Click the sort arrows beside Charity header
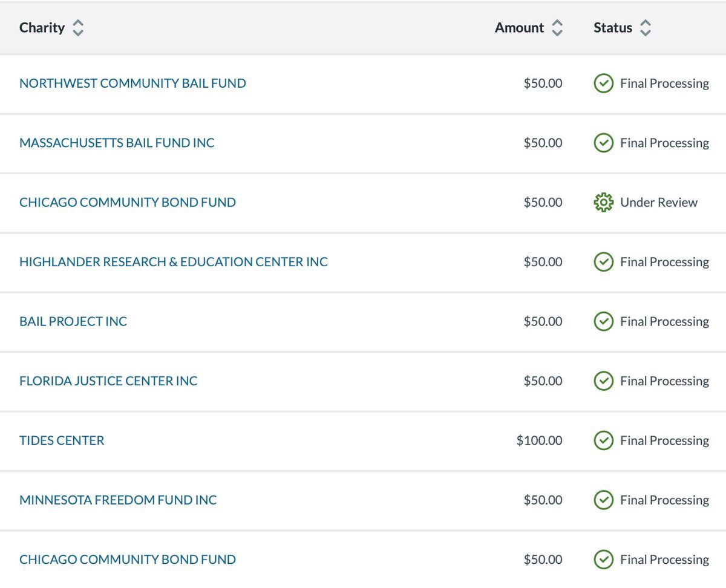This screenshot has height=588, width=726. point(78,28)
